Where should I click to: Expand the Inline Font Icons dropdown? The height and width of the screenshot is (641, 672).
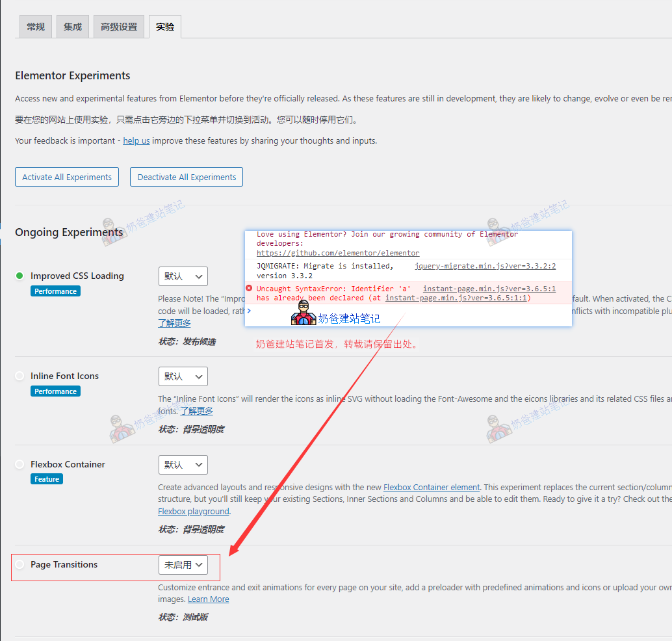pyautogui.click(x=183, y=376)
